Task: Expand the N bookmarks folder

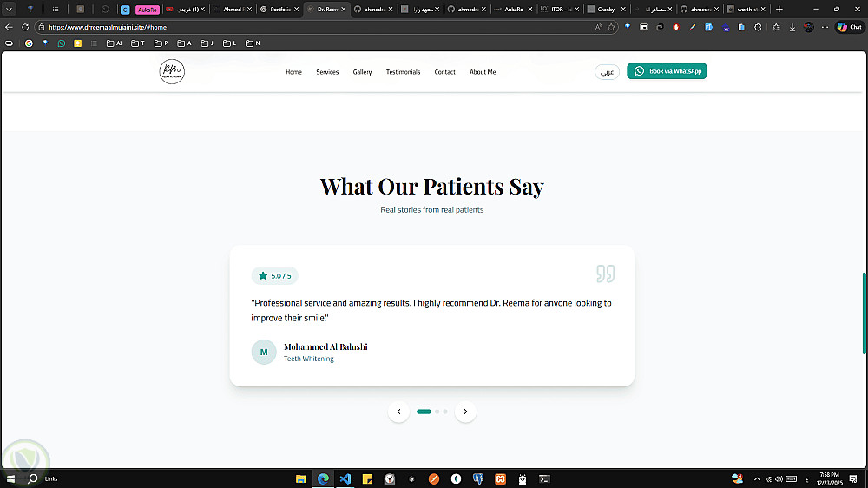Action: point(253,43)
